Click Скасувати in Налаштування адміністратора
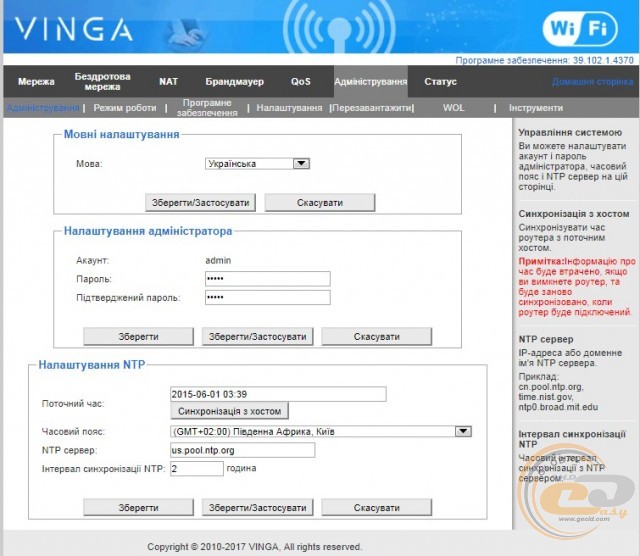This screenshot has height=556, width=640. click(x=376, y=337)
